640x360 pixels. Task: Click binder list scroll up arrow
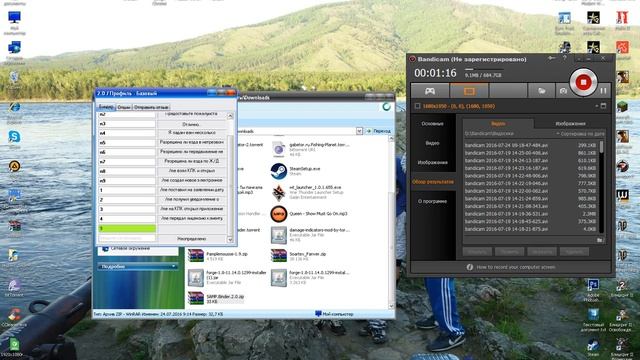[230, 116]
